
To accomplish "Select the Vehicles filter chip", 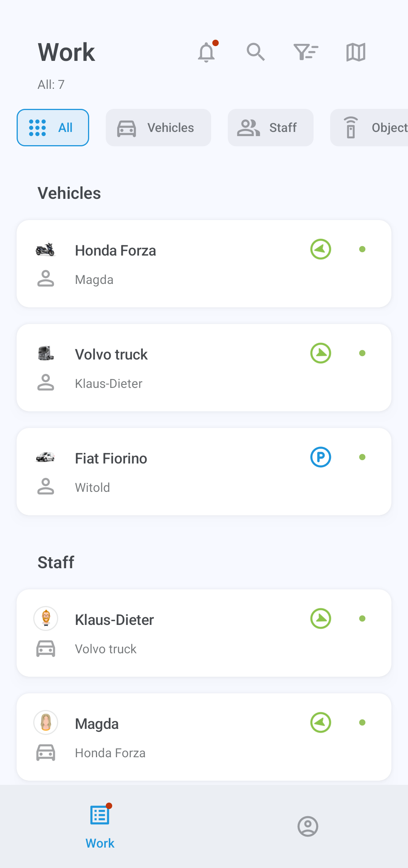I will 158,128.
